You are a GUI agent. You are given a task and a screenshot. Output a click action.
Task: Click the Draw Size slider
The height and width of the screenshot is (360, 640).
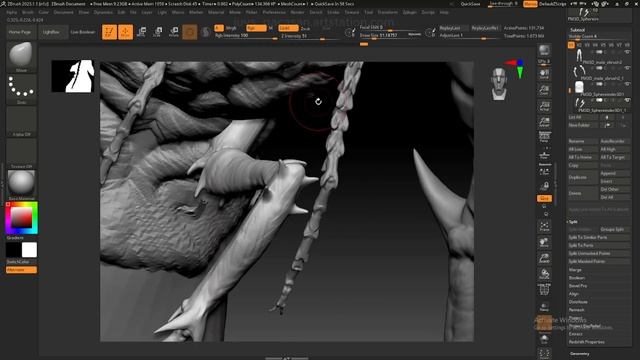coord(390,36)
